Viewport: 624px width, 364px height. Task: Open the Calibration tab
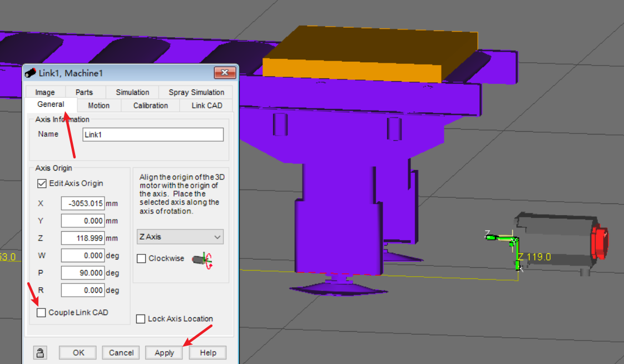150,106
